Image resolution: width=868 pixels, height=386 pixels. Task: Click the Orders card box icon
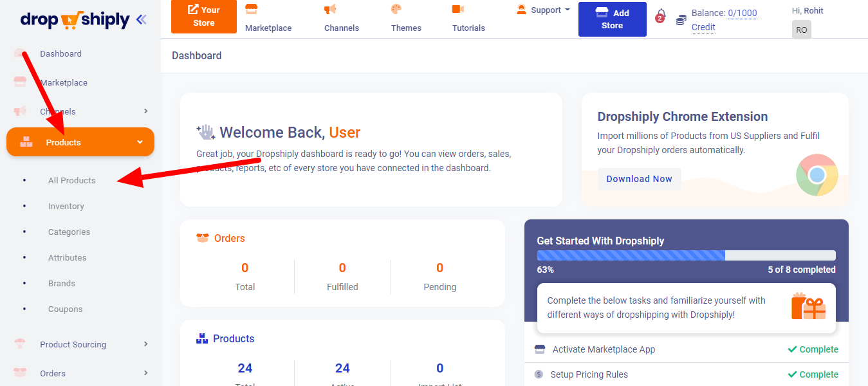pyautogui.click(x=203, y=238)
